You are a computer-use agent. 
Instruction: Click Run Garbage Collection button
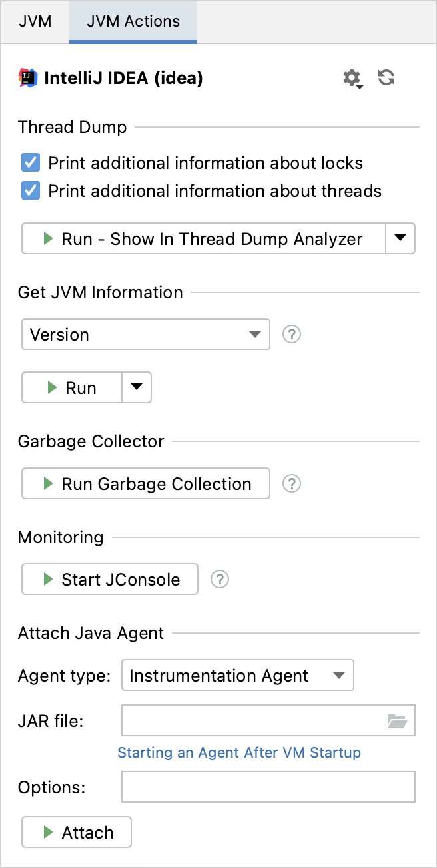(146, 483)
